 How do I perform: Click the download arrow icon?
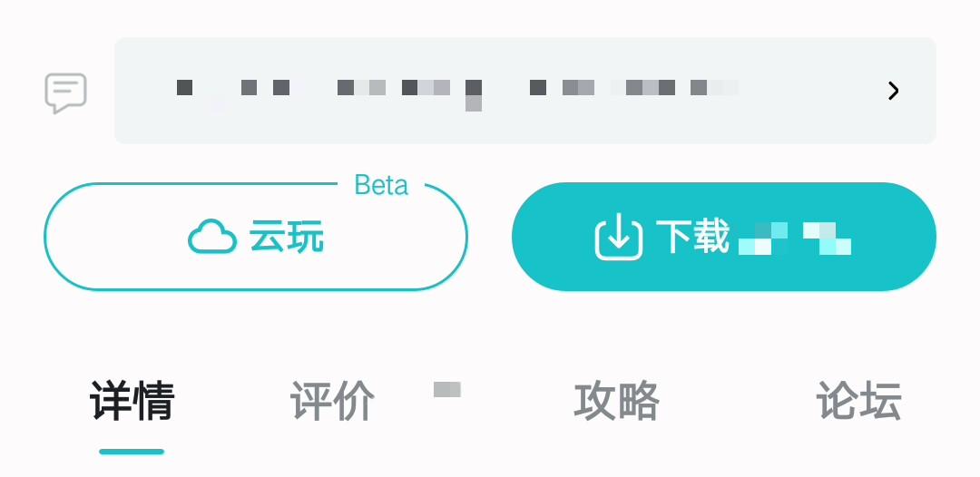[619, 237]
